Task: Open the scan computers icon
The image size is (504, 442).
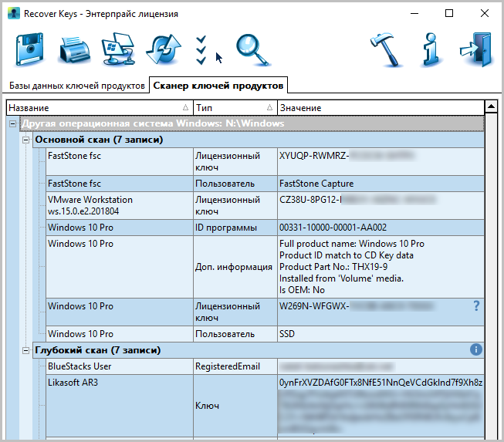Action: point(118,49)
